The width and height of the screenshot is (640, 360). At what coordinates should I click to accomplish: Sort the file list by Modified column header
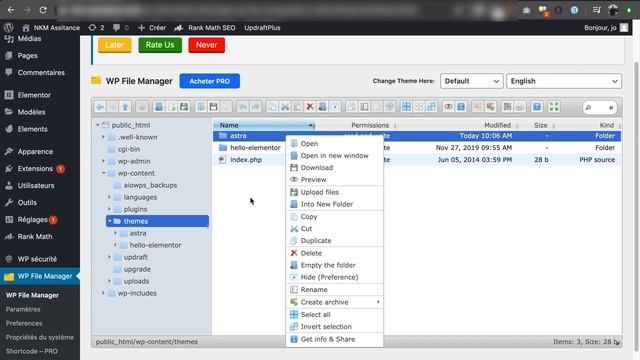498,125
